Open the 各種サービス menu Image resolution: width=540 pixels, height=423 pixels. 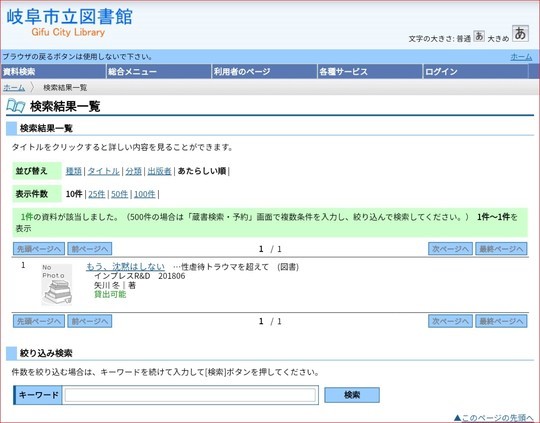coord(370,71)
